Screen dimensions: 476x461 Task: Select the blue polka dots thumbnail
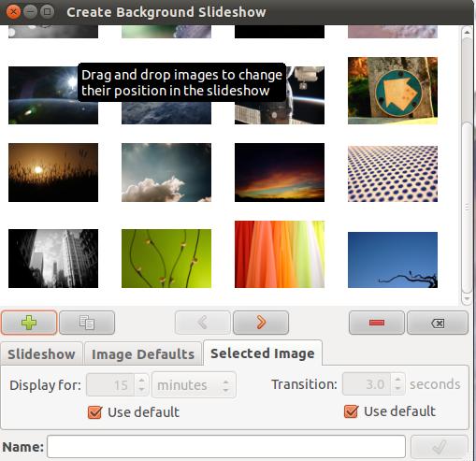(393, 174)
